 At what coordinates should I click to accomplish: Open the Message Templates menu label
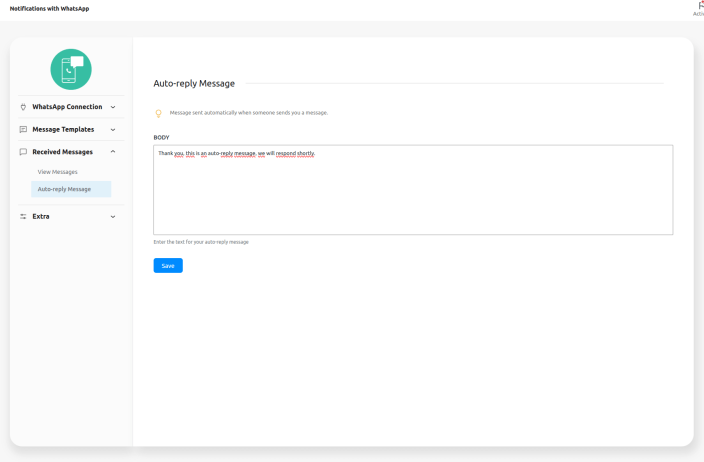pyautogui.click(x=63, y=129)
